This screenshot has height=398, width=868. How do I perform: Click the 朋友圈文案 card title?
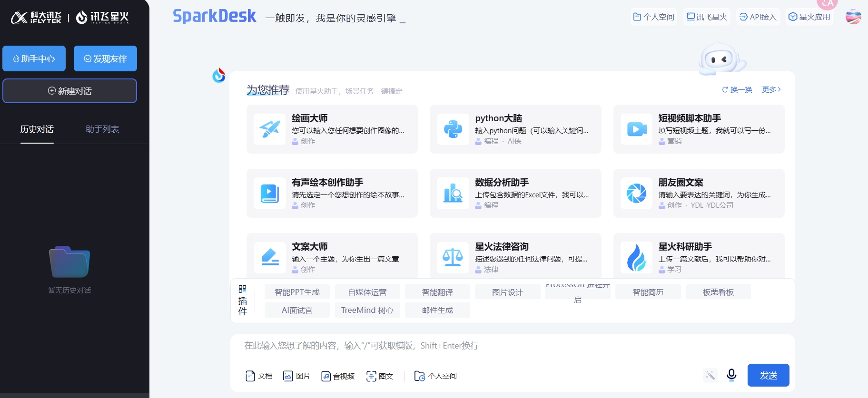pyautogui.click(x=681, y=182)
